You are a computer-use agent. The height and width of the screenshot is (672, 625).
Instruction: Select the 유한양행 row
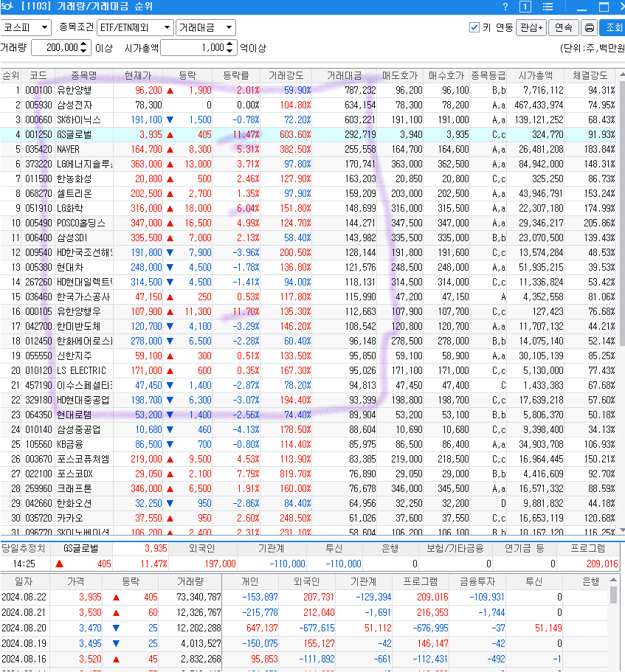[308, 91]
